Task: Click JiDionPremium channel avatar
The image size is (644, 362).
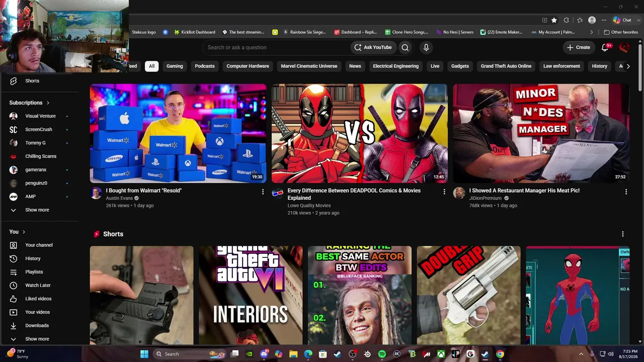Action: [x=459, y=194]
